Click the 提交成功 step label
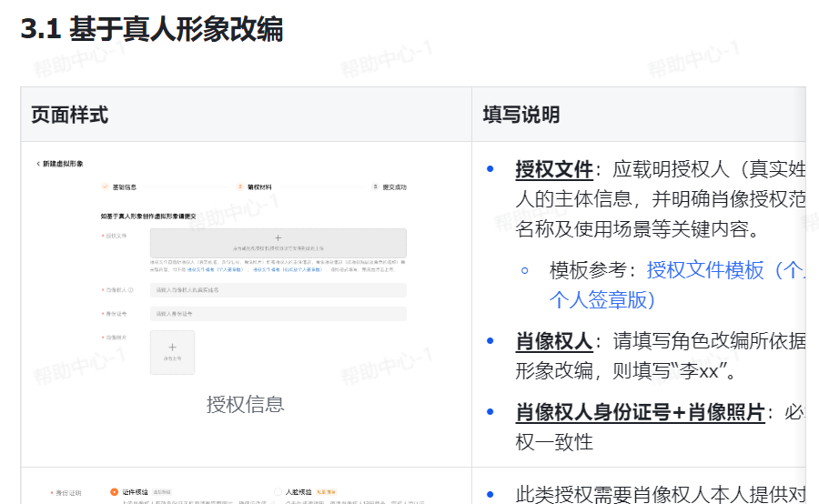The height and width of the screenshot is (504, 819). [394, 187]
